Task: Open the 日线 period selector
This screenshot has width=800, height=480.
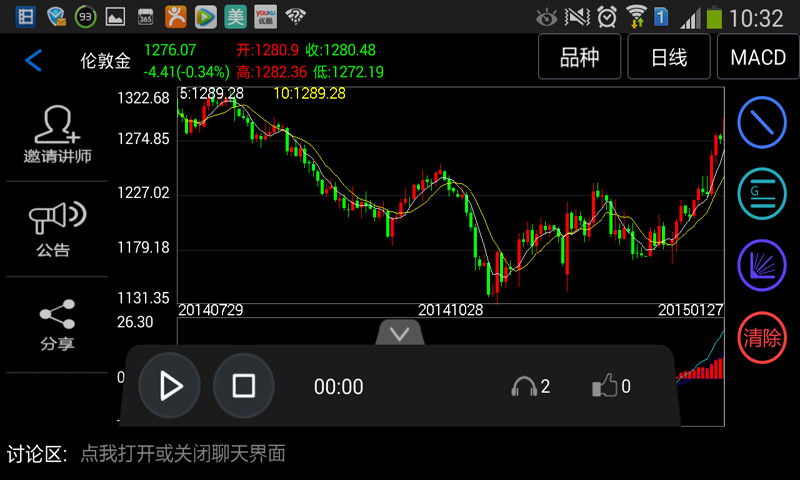Action: point(669,57)
